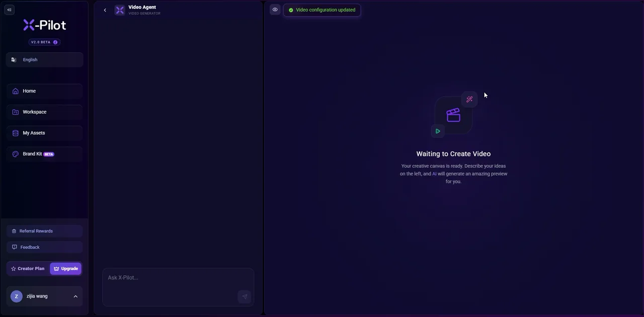
Task: Collapse the sidebar with the top-left icon
Action: (x=9, y=10)
